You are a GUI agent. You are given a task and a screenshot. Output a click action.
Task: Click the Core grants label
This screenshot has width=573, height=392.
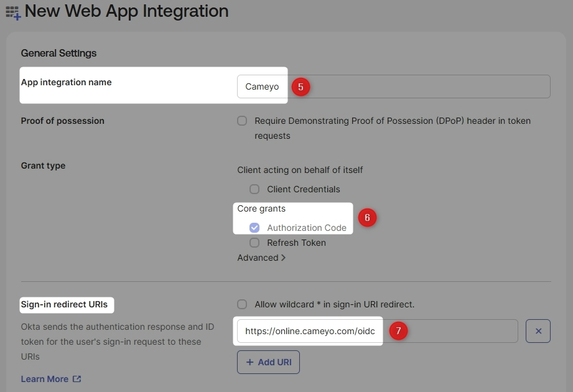[261, 208]
